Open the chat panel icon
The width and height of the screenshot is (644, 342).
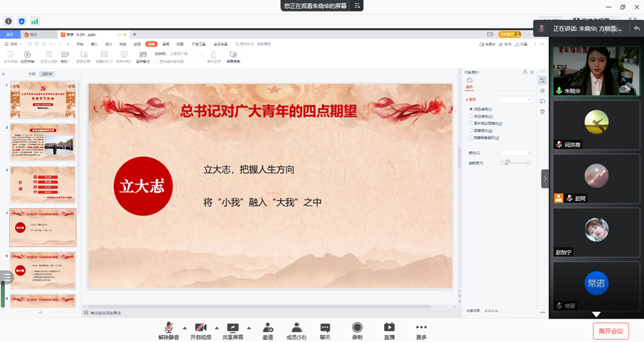(x=325, y=328)
